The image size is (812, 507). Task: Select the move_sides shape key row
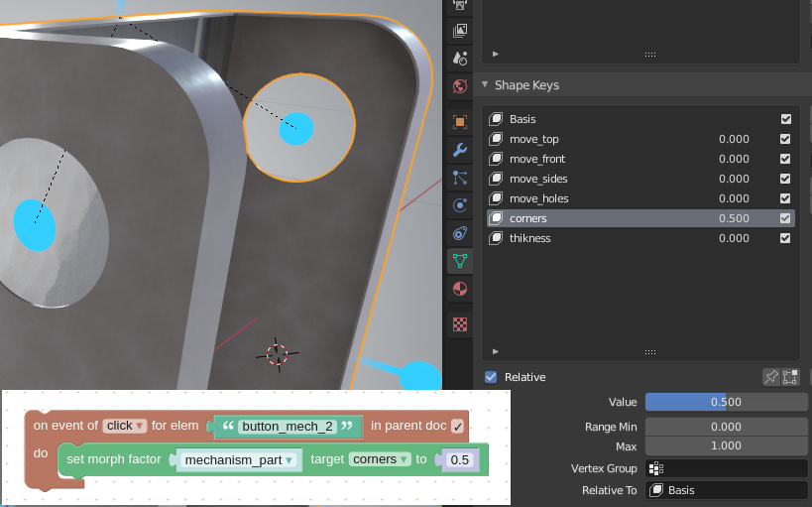click(x=640, y=179)
